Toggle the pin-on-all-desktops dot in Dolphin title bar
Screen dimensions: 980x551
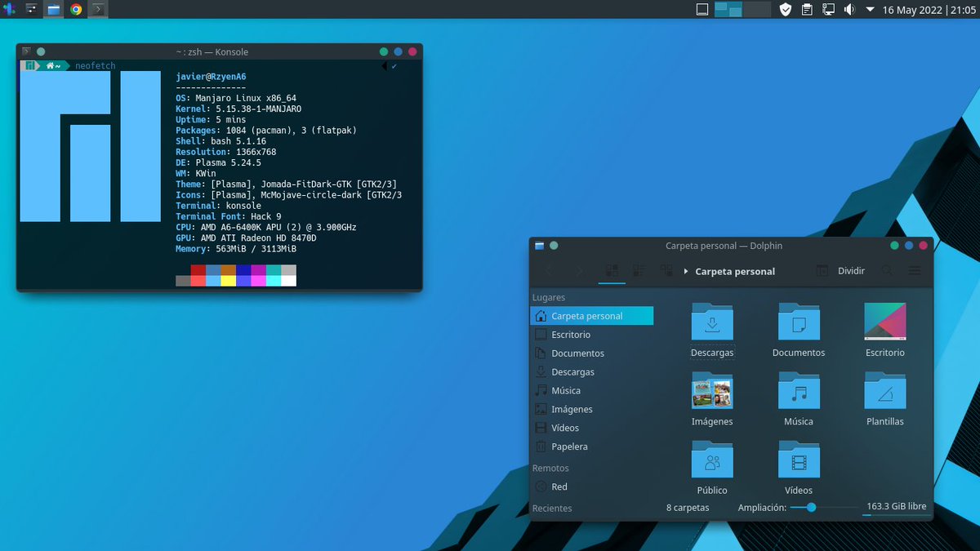point(554,246)
